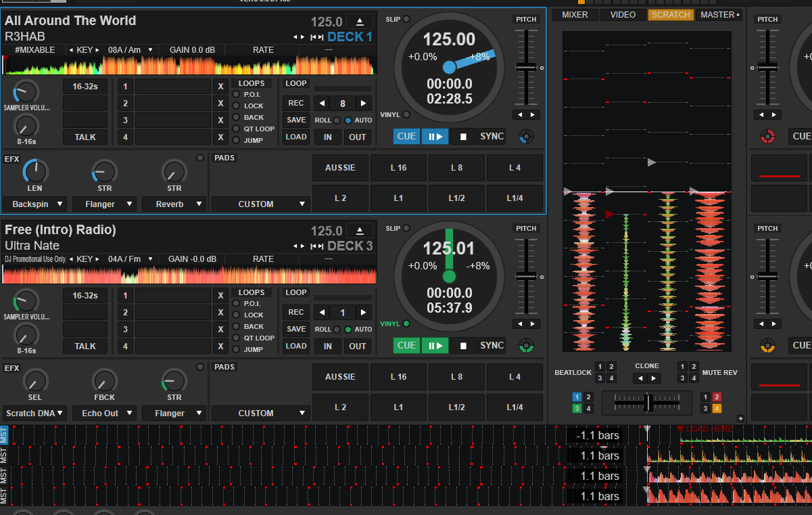Delete Deck 1 hot cue 1 with X
This screenshot has width=812, height=515.
point(220,87)
